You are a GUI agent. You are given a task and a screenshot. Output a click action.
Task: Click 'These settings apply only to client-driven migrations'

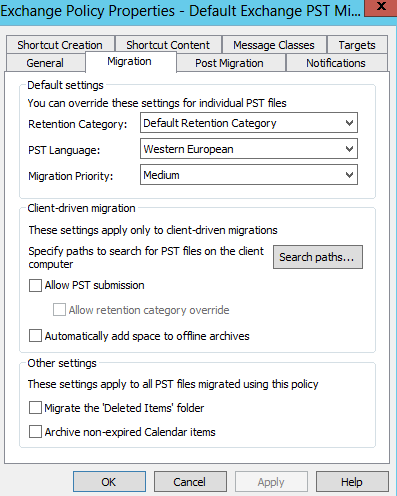tap(153, 230)
